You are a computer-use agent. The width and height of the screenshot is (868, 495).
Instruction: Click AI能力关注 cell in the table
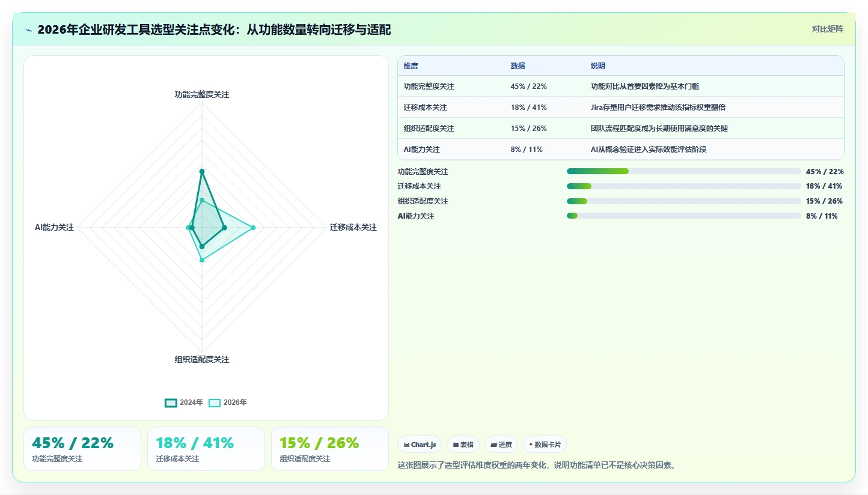[421, 150]
